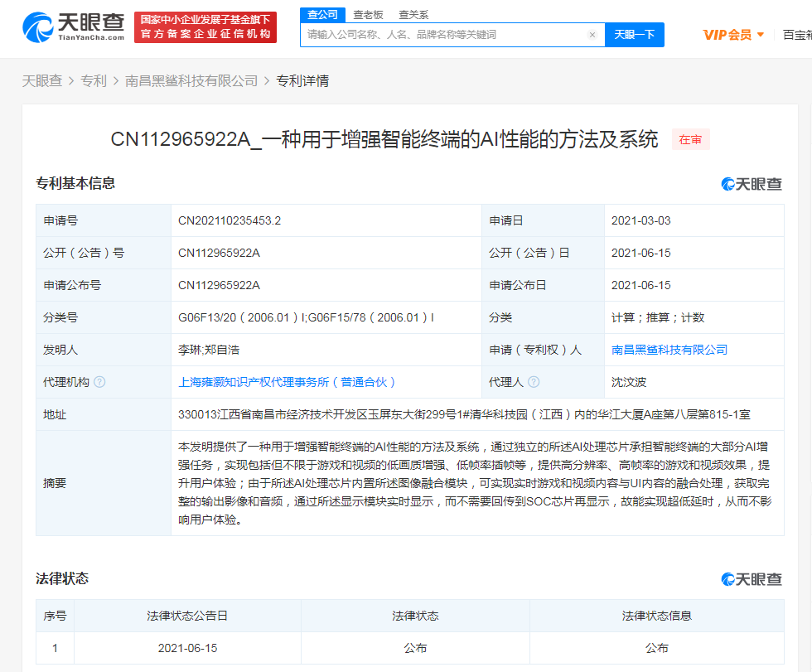Click the 专利基本信息 section heading
This screenshot has height=672, width=812.
(x=75, y=183)
